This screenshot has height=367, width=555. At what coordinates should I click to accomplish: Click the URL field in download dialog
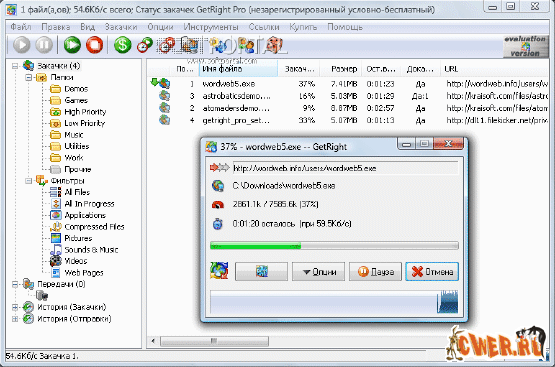(x=345, y=168)
